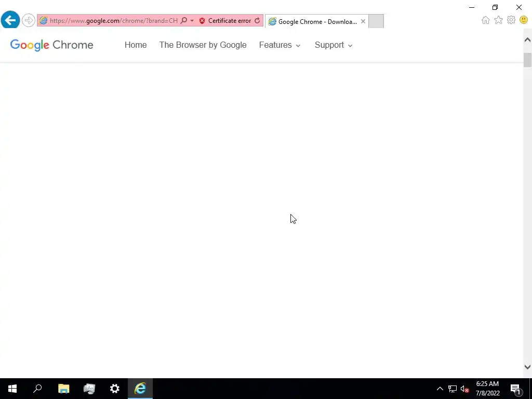Open the clock showing 6:25 AM
Screen dimensions: 532x399
(487, 389)
